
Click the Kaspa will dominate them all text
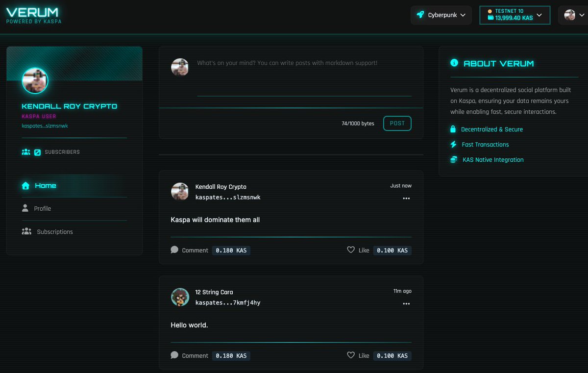[x=215, y=220]
